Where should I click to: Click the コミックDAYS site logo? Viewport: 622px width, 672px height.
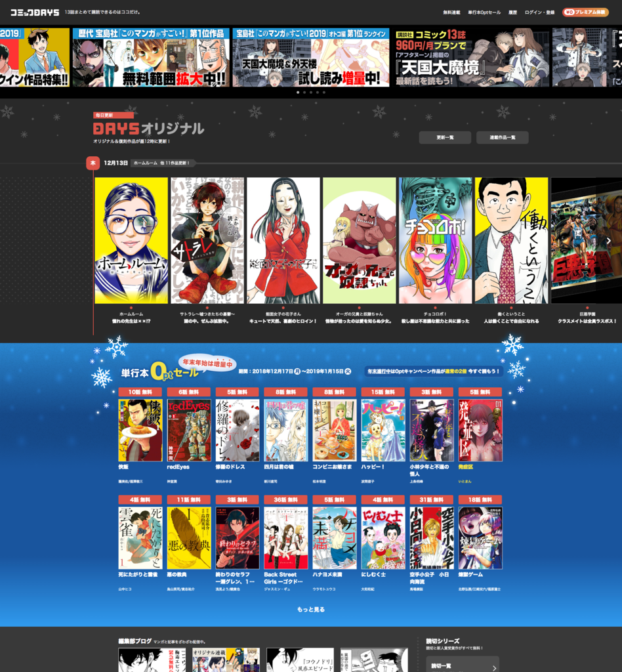coord(35,12)
